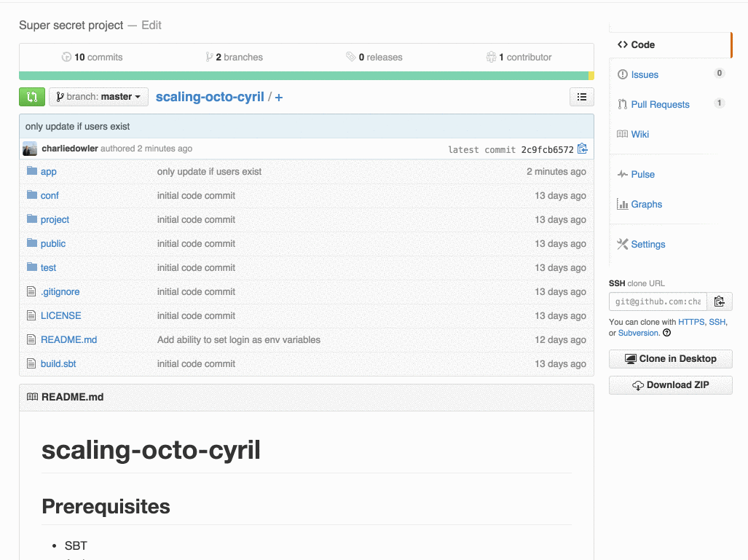The width and height of the screenshot is (748, 560).
Task: Edit the project description
Action: pyautogui.click(x=151, y=25)
